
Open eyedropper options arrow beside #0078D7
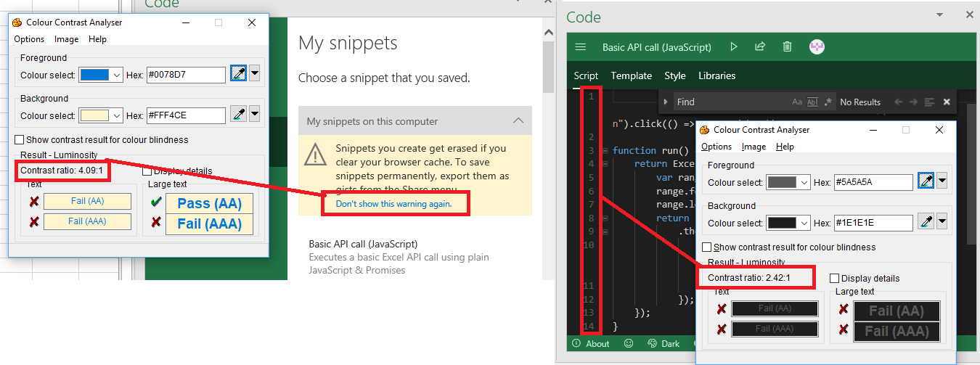click(255, 74)
